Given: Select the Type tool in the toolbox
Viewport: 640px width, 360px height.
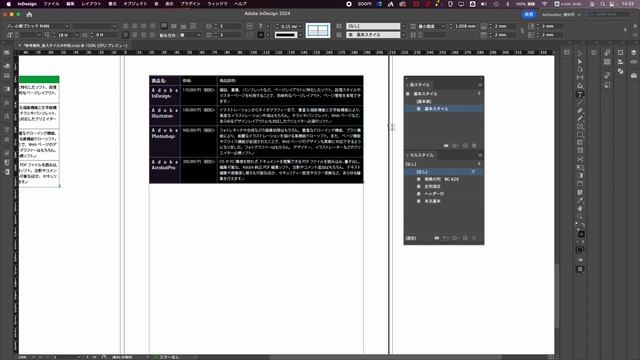Looking at the screenshot, I should click(580, 94).
